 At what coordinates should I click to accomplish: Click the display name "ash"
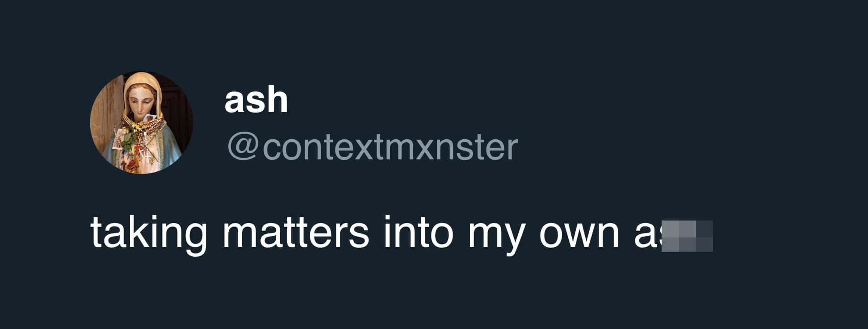(256, 100)
